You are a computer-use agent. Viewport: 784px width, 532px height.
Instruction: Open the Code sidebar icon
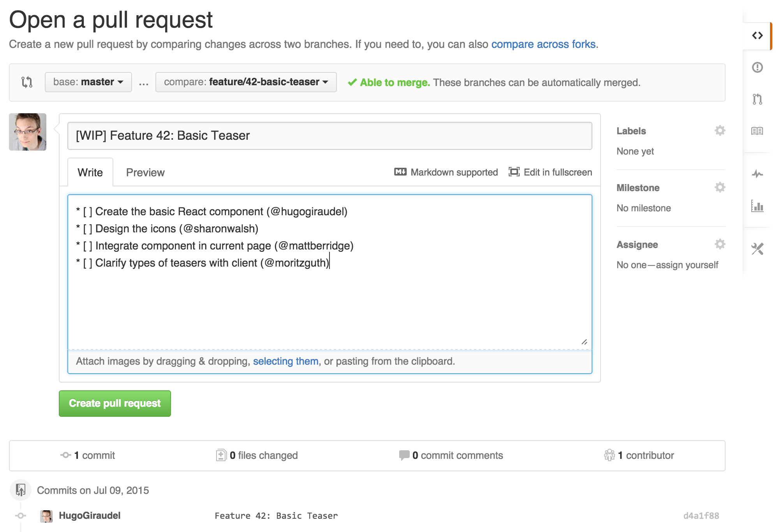[x=757, y=36]
